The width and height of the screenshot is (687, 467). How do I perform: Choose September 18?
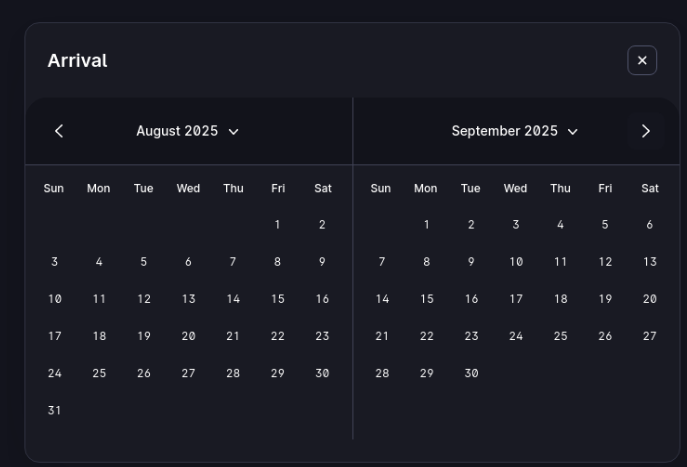pos(560,299)
